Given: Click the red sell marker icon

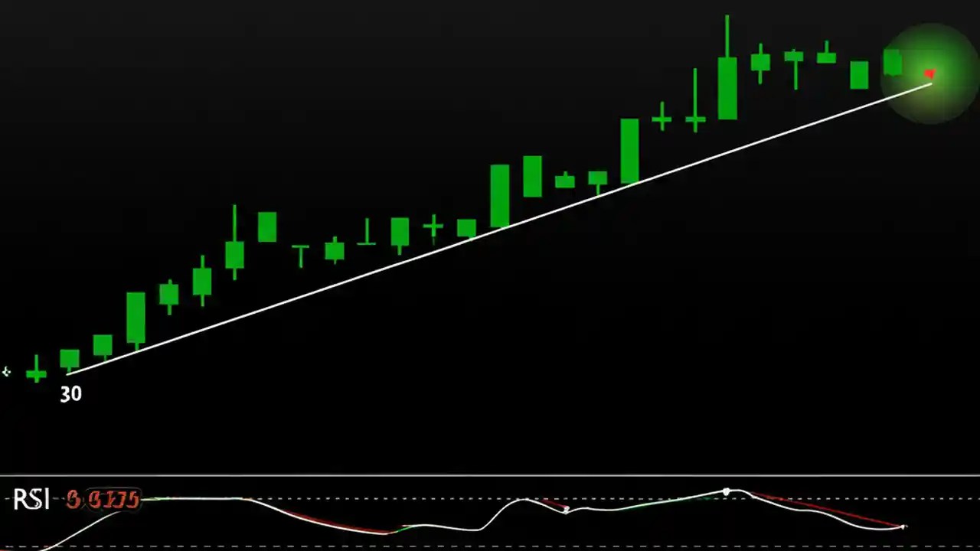Looking at the screenshot, I should (x=929, y=73).
